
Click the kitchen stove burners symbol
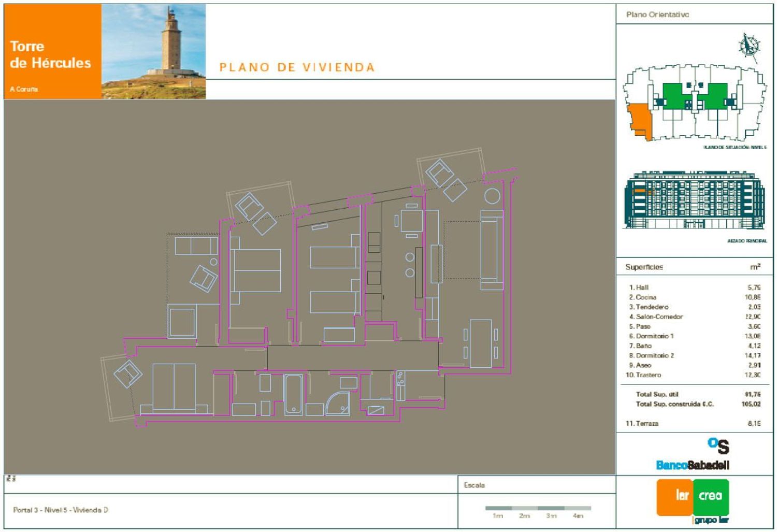coord(400,379)
